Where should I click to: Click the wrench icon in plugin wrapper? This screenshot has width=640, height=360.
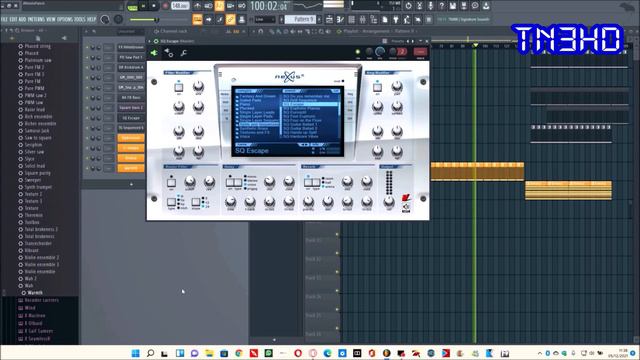184,53
